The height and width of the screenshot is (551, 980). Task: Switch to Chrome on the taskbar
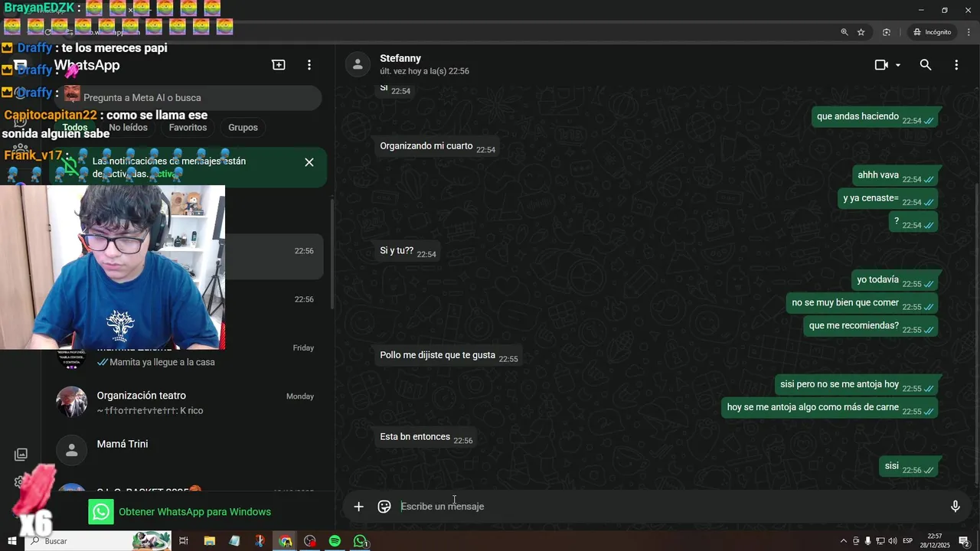click(x=286, y=541)
